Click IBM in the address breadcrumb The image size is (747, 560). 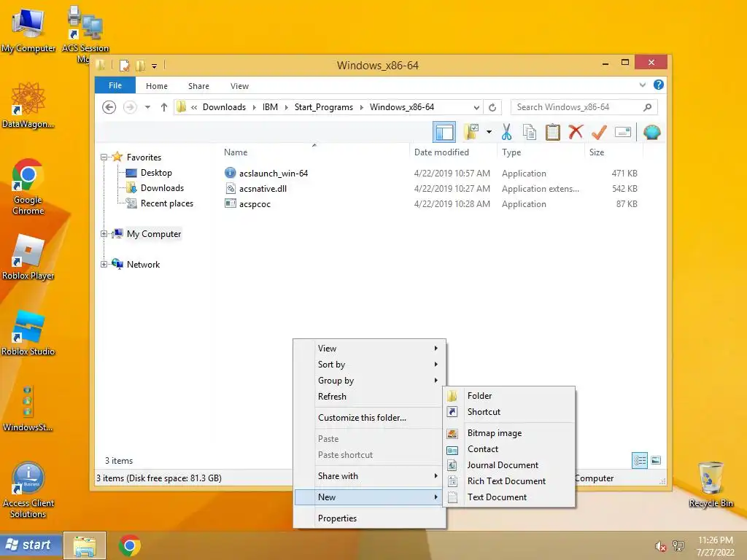point(270,107)
